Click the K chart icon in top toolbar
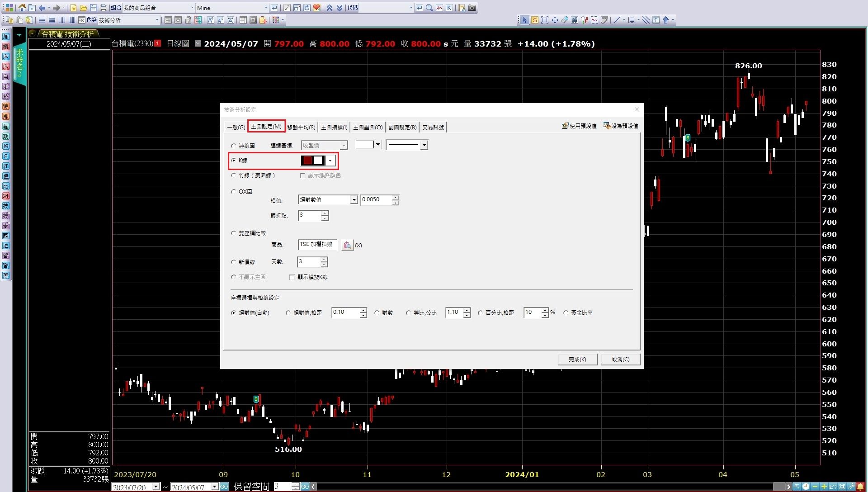Viewport: 868px width, 492px height. [x=449, y=8]
